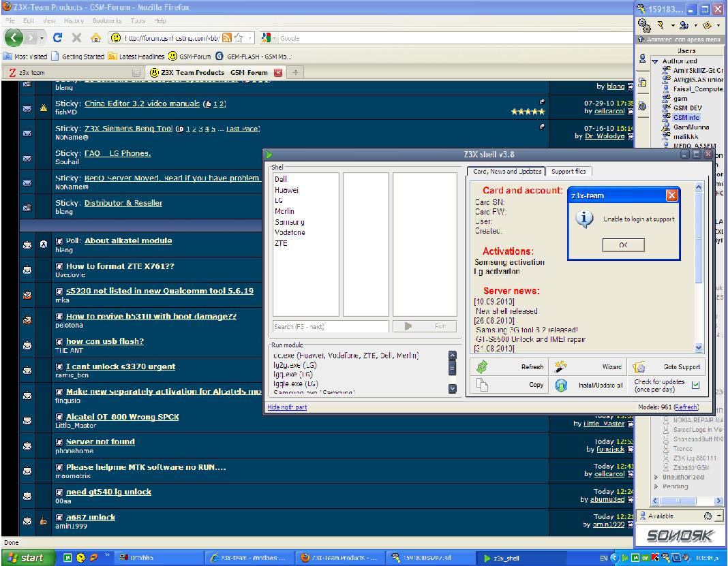This screenshot has width=728, height=566.
Task: Select LG in the Shell list
Action: tap(279, 200)
